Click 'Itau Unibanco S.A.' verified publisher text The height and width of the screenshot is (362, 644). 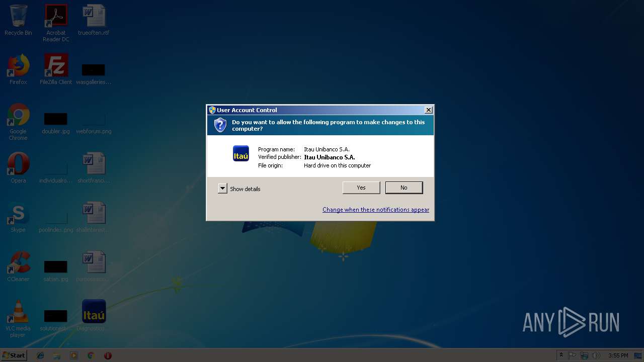pyautogui.click(x=330, y=157)
